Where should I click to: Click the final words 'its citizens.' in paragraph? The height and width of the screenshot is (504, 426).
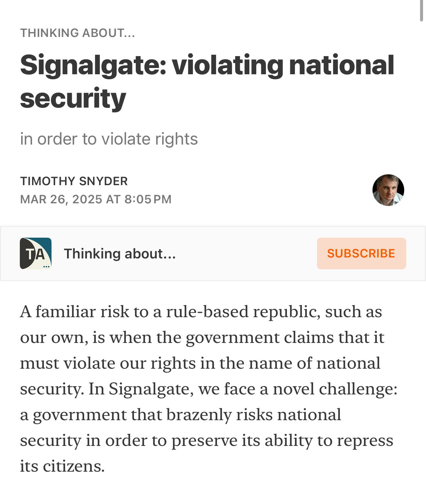coord(62,466)
